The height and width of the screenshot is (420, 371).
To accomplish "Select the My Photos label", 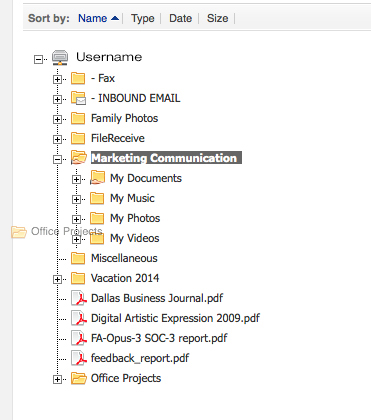I will (135, 219).
